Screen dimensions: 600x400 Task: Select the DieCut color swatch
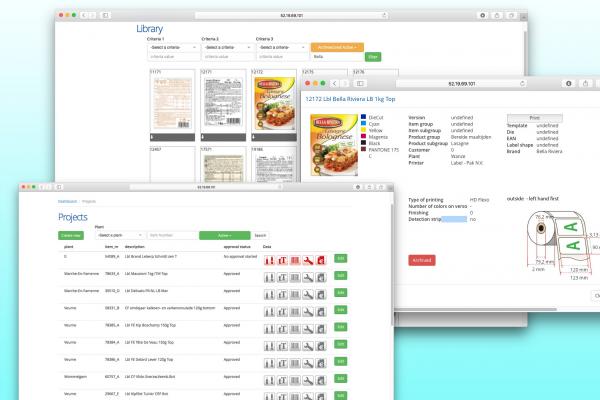[x=364, y=117]
